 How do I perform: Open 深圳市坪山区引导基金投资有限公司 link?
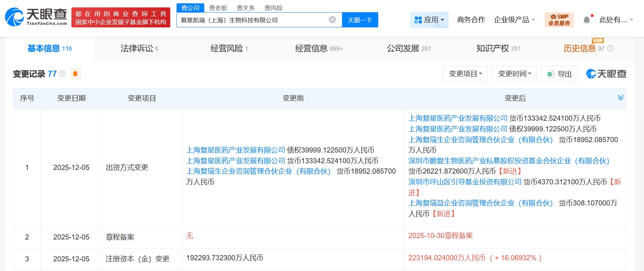(x=464, y=182)
